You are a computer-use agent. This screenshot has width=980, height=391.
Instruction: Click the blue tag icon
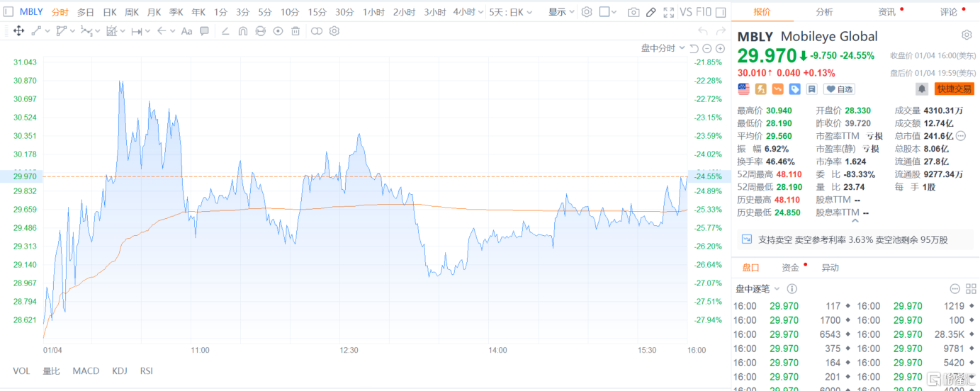794,89
